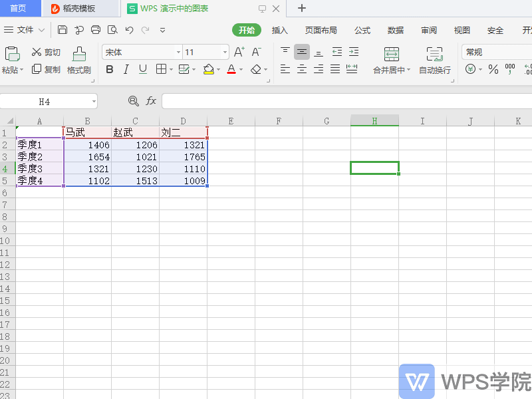Apply the red font color A
Image resolution: width=532 pixels, height=399 pixels.
(x=231, y=69)
